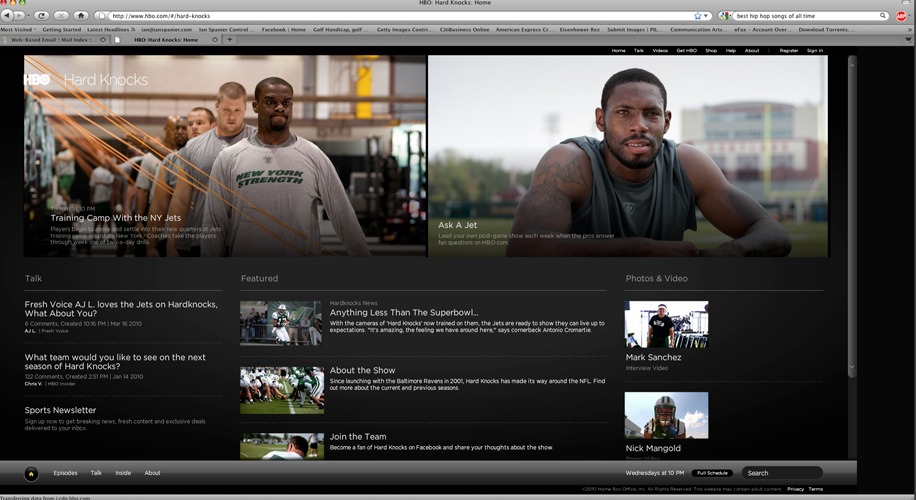Screen dimensions: 916x500
Task: Click the red Adblock icon in toolbar
Action: pyautogui.click(x=901, y=16)
